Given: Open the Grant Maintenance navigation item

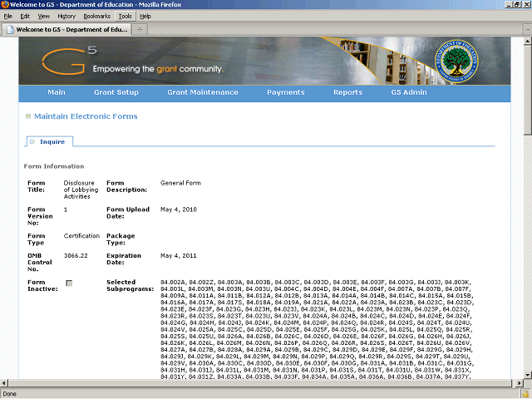Looking at the screenshot, I should (203, 92).
